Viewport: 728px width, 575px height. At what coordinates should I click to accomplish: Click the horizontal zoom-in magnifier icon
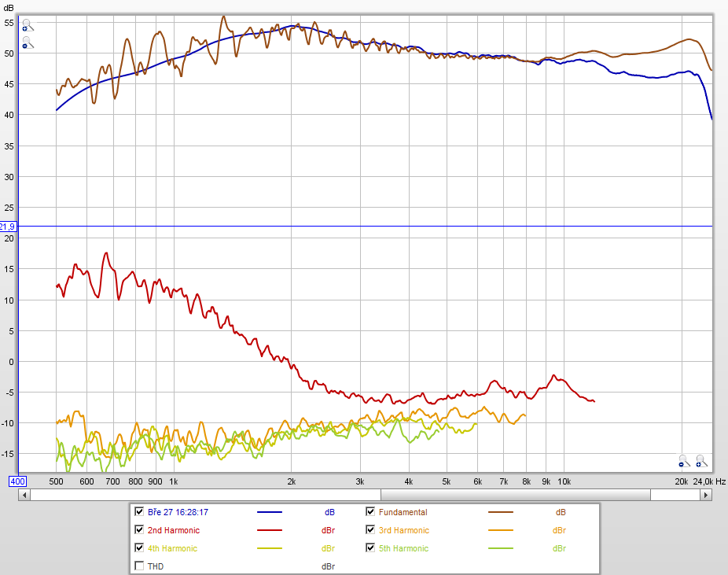[x=701, y=461]
